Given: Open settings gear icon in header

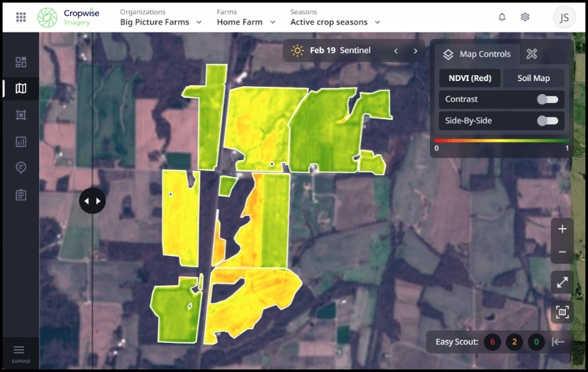Looking at the screenshot, I should pyautogui.click(x=525, y=17).
